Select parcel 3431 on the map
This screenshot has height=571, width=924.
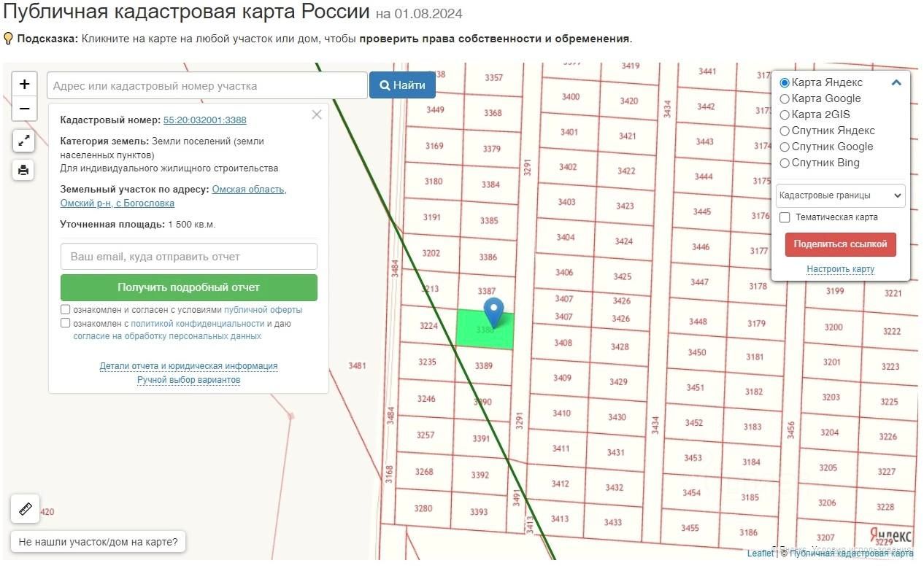[x=616, y=452]
